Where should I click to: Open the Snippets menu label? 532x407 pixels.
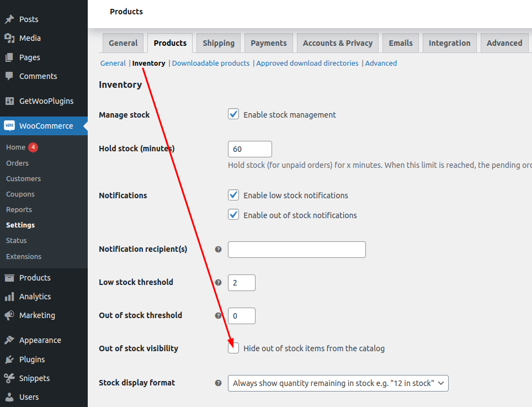pos(34,378)
